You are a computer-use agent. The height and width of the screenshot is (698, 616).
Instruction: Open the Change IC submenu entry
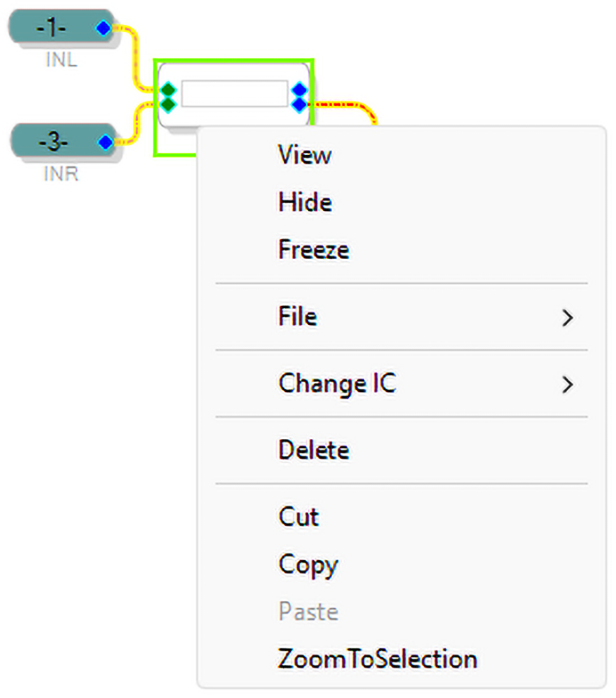(x=337, y=384)
